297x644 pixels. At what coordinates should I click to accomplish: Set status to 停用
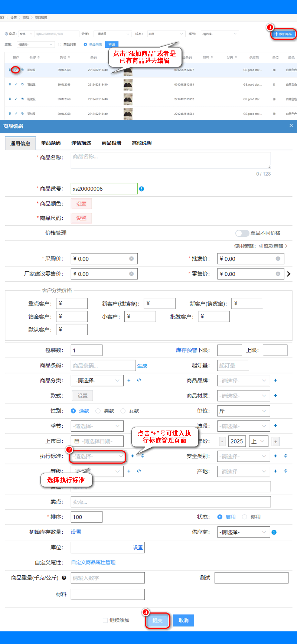(244, 517)
